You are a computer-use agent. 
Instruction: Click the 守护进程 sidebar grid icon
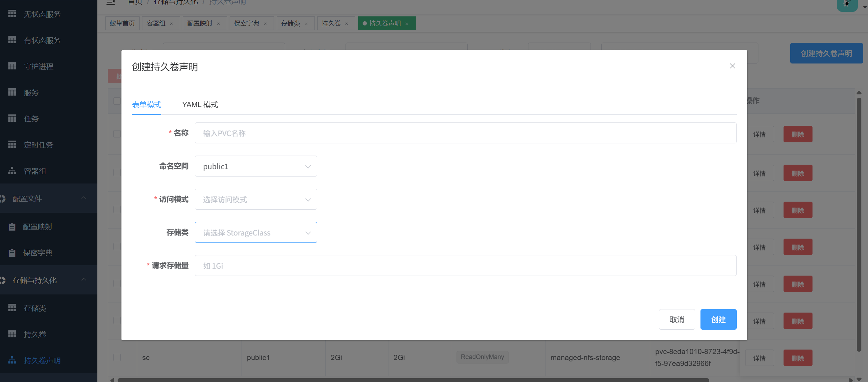pos(12,66)
